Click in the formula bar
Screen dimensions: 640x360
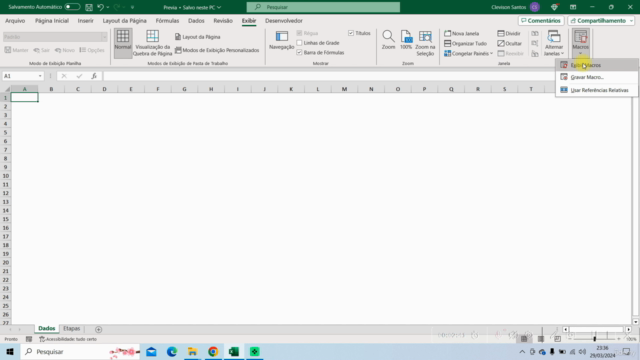pyautogui.click(x=329, y=76)
